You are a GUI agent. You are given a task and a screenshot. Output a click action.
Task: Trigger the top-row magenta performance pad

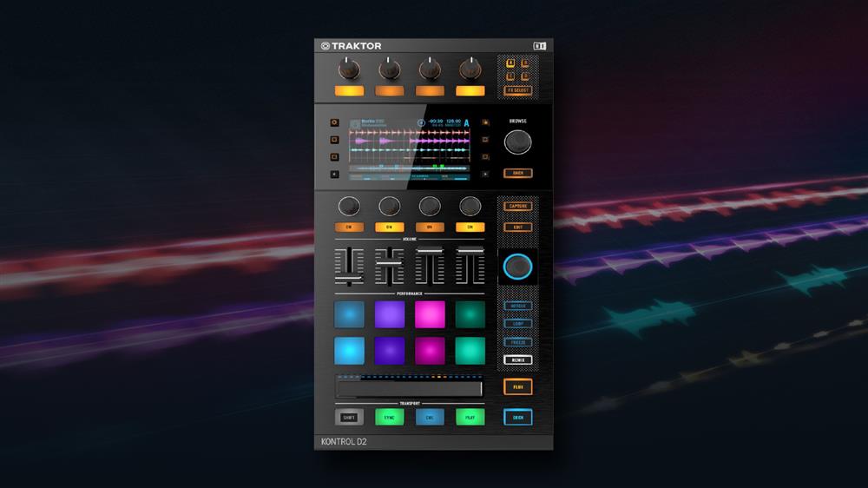430,314
